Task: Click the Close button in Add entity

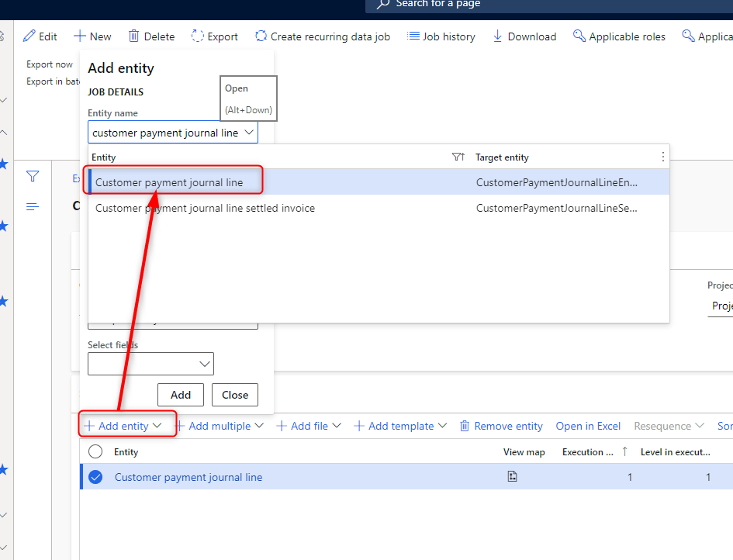Action: [x=234, y=395]
